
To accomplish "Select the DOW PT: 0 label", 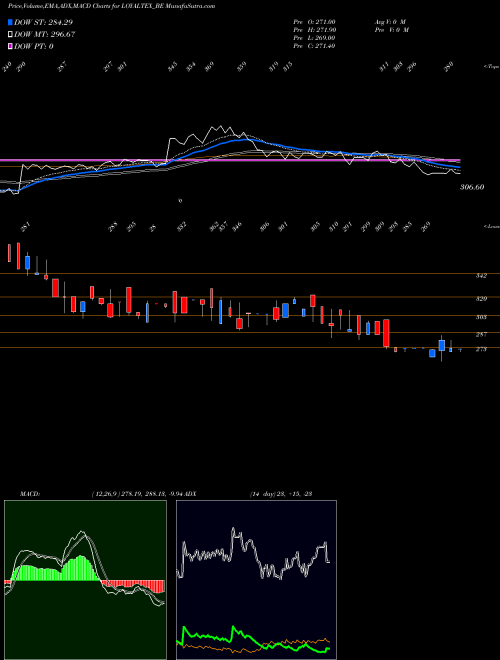I will (x=33, y=46).
